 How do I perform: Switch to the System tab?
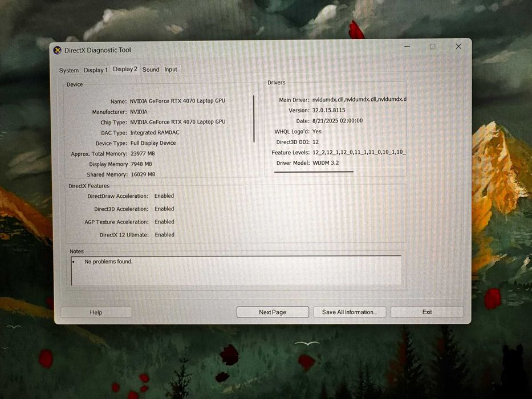[x=68, y=70]
